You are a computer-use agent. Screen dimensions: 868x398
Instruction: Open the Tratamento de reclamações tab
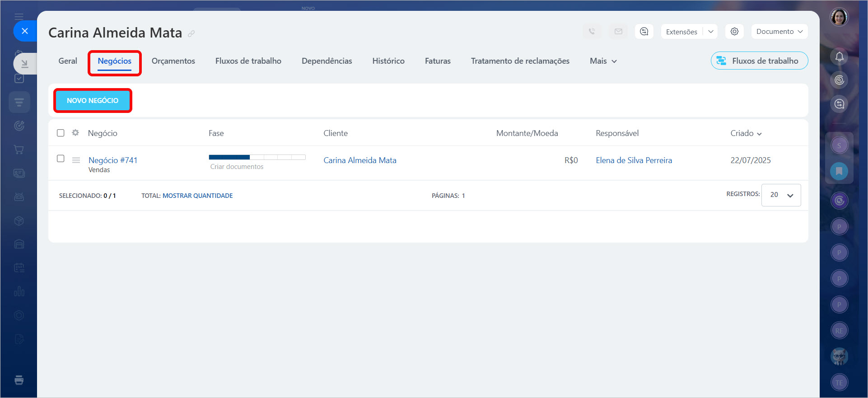pyautogui.click(x=520, y=61)
